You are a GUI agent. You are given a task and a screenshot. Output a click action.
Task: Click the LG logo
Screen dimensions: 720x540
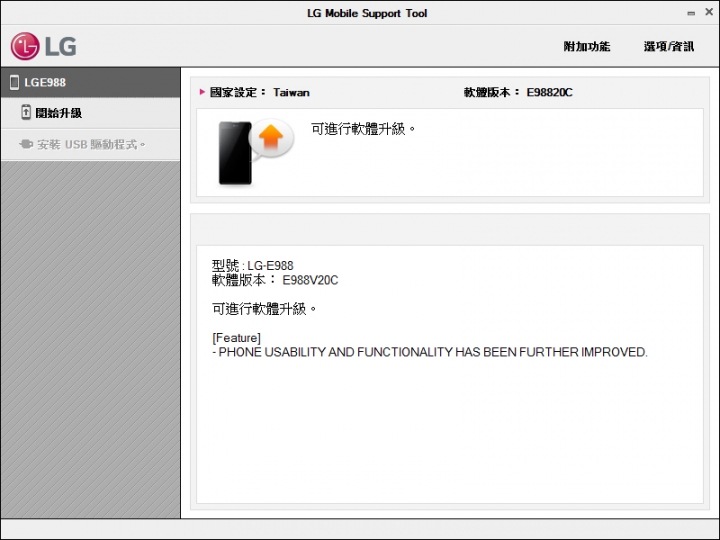pyautogui.click(x=44, y=46)
